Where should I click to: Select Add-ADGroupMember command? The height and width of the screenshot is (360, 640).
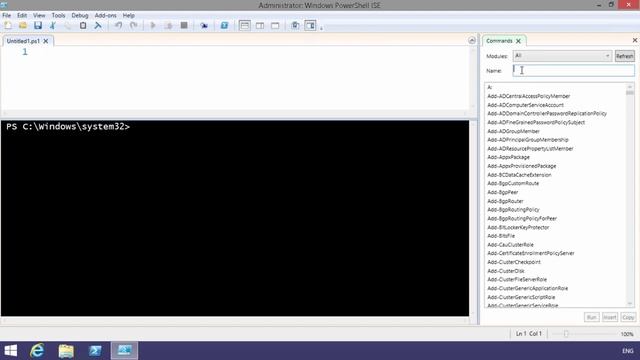pos(513,131)
